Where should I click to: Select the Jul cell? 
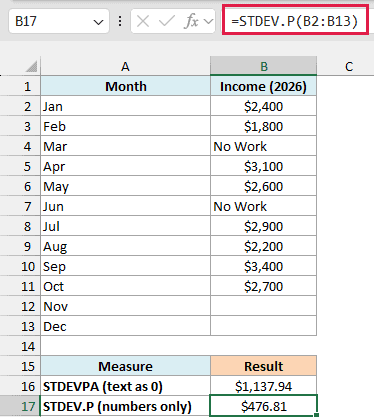125,226
